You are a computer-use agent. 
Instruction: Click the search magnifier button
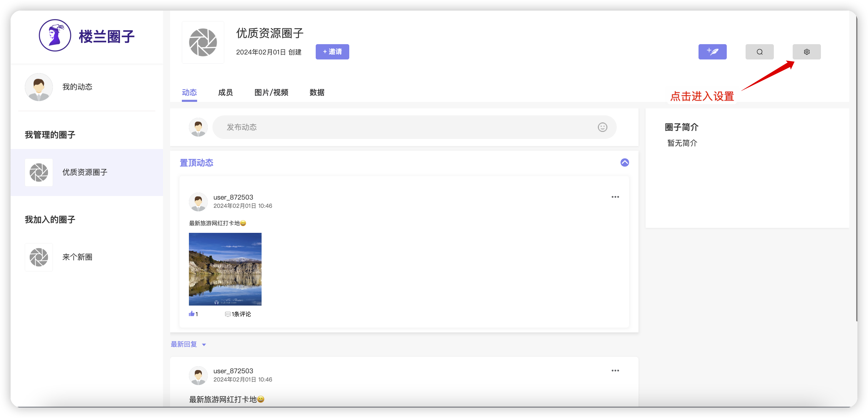tap(759, 52)
